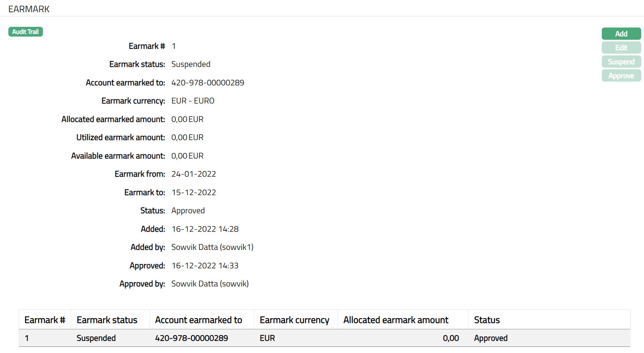Click the EARMARK page title
The image size is (644, 353).
click(x=29, y=9)
